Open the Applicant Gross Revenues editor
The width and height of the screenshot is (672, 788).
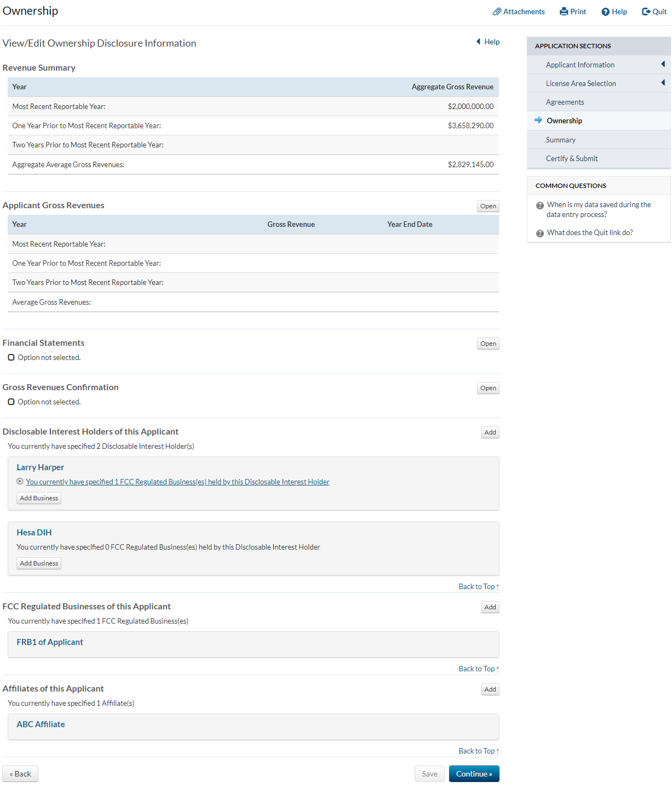pos(488,206)
